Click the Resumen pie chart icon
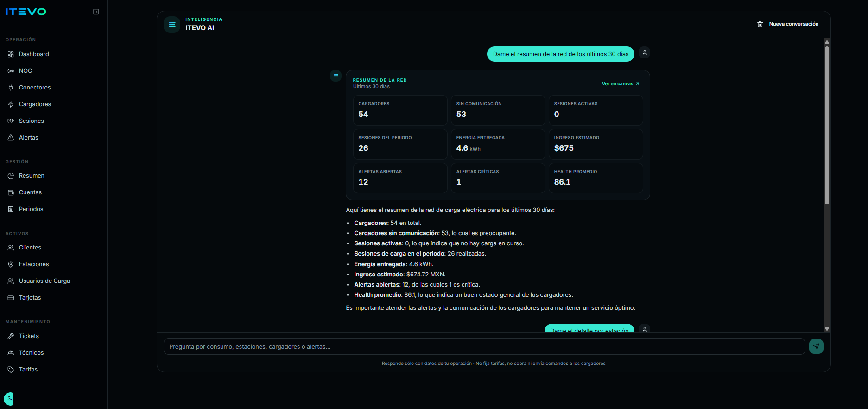 [x=11, y=176]
